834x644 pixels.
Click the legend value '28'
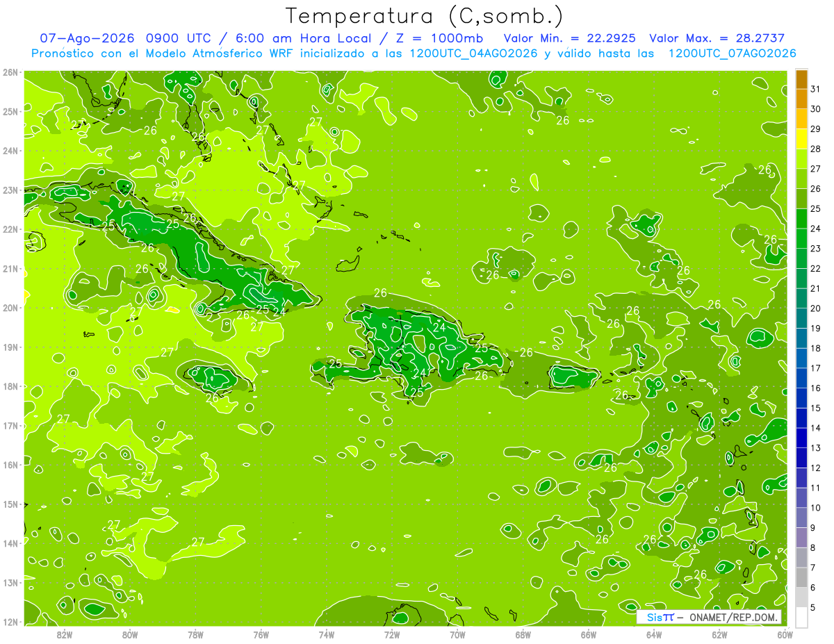(x=815, y=149)
